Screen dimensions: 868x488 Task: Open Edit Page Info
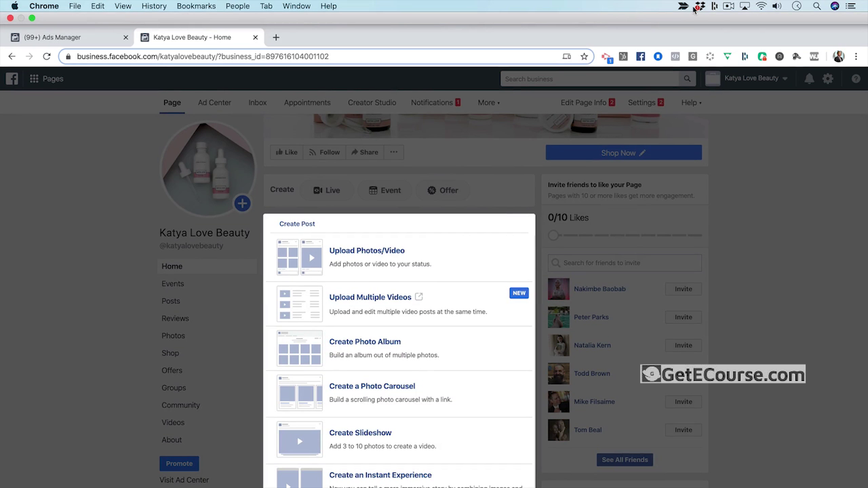point(587,102)
